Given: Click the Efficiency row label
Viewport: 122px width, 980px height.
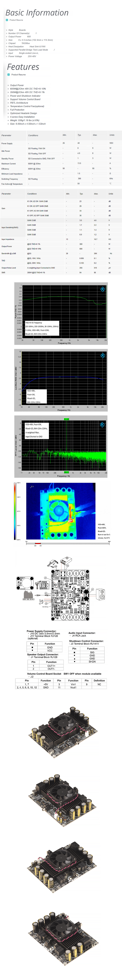Looking at the screenshot, I should click(x=5, y=169).
